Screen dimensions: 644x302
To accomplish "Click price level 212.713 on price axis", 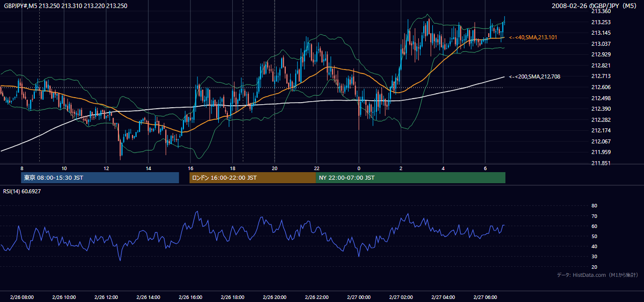I will [x=601, y=77].
